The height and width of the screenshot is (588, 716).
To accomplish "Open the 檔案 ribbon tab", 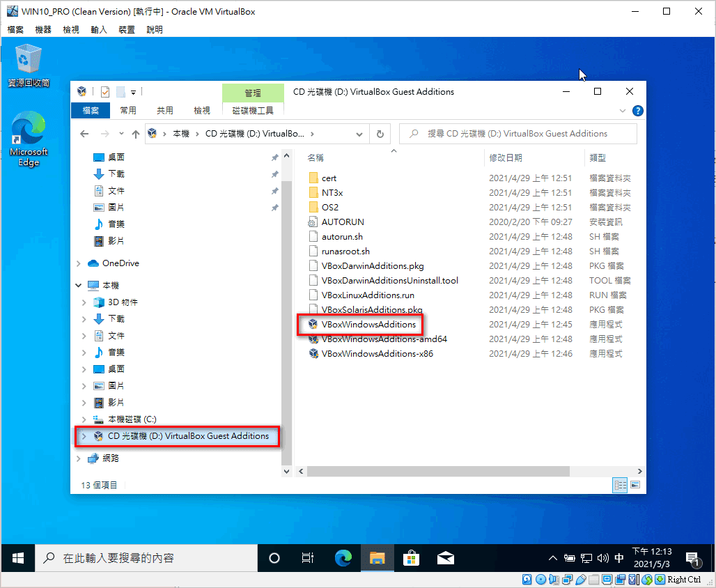I will coord(91,111).
